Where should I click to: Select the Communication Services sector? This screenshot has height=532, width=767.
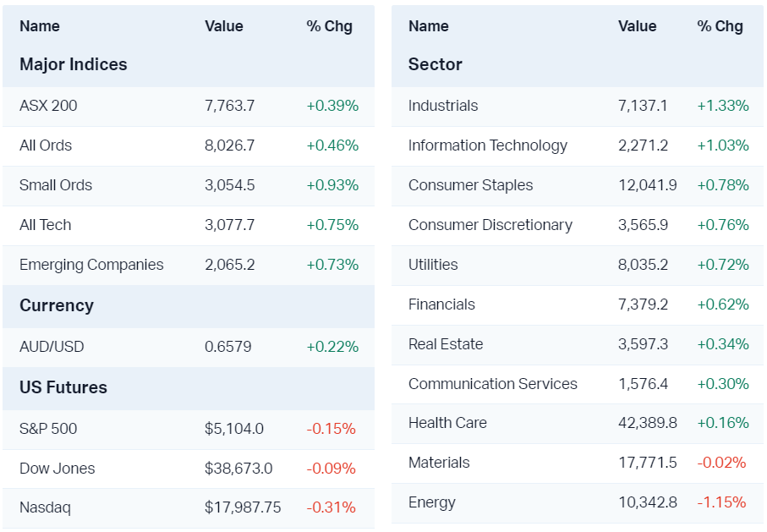point(493,384)
